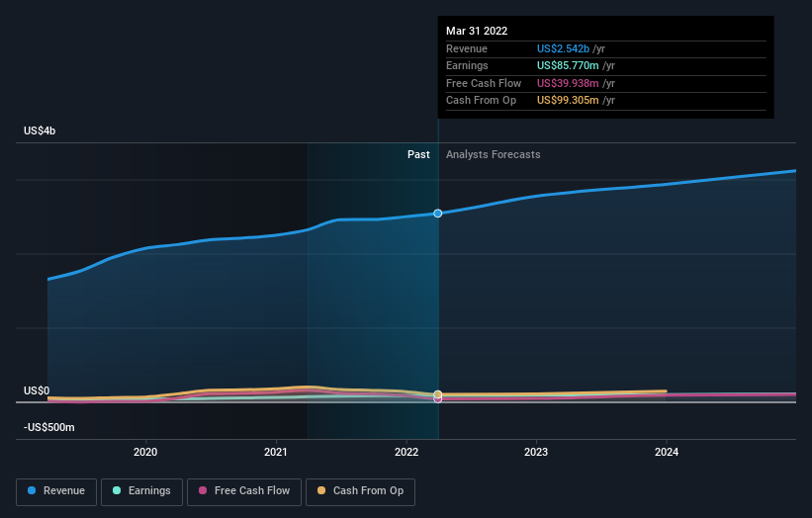Click the Mar 31 2022 tooltip date
812x518 pixels.
[477, 31]
